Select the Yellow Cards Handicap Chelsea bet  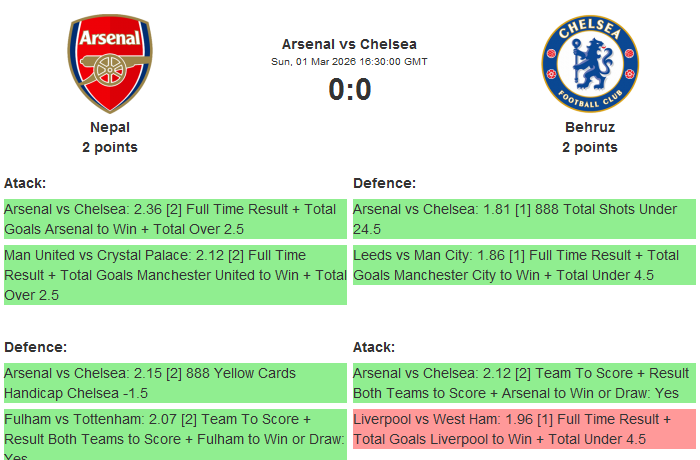point(174,383)
